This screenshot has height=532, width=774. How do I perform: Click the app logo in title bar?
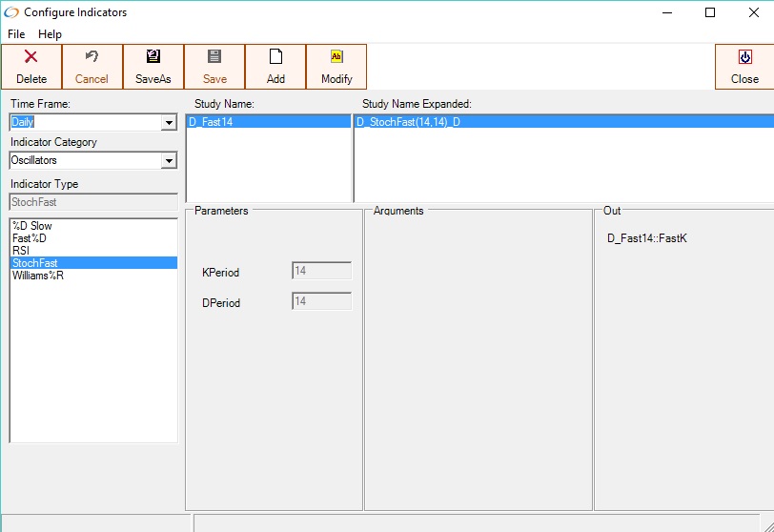(11, 12)
